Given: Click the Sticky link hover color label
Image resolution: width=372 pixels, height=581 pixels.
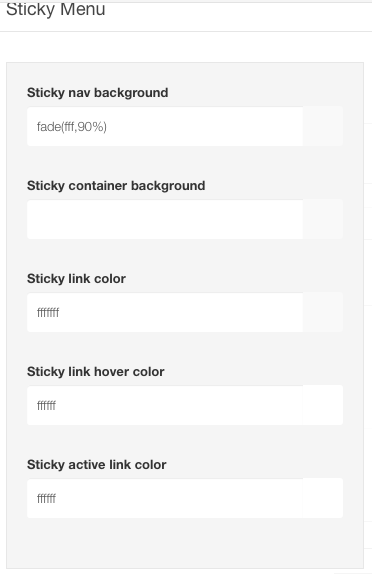Looking at the screenshot, I should [96, 372].
